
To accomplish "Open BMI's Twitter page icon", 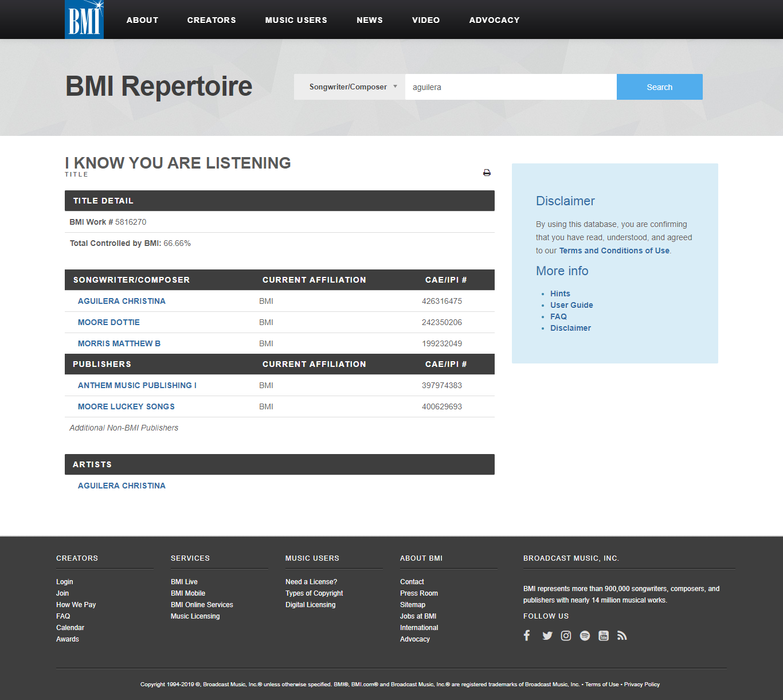I will pos(547,635).
